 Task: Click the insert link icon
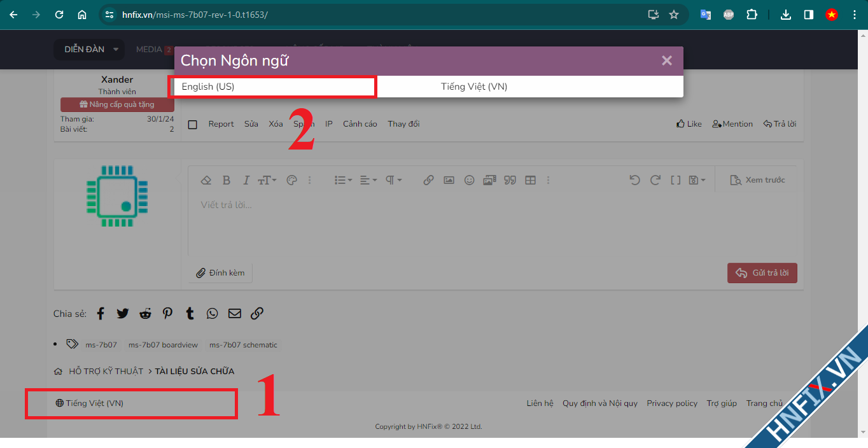428,180
